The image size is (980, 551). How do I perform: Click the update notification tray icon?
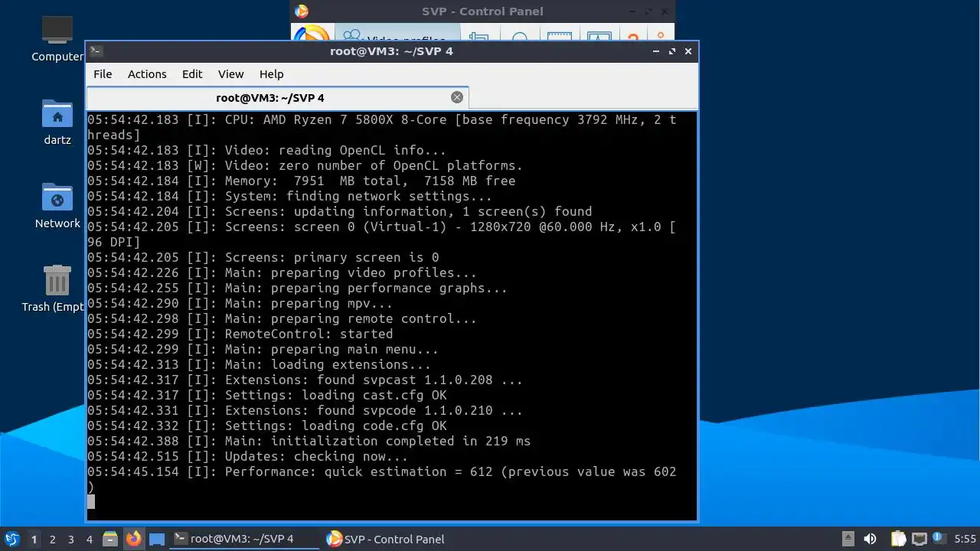[939, 539]
